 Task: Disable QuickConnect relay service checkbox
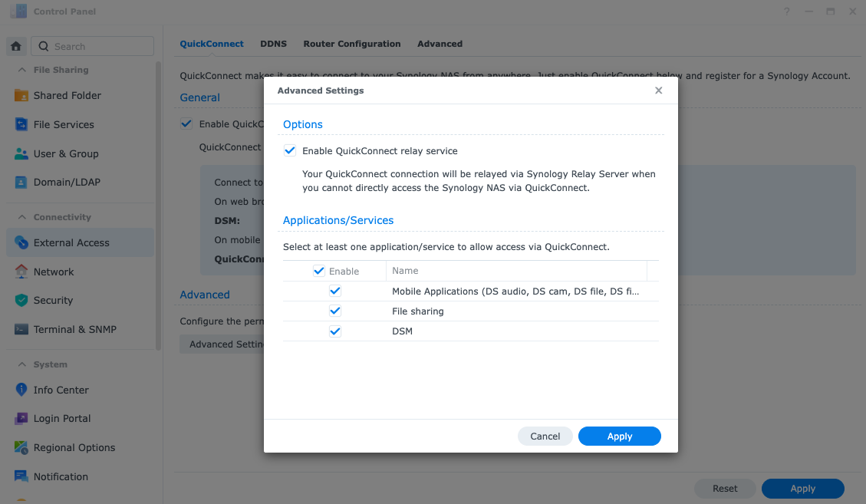point(290,151)
